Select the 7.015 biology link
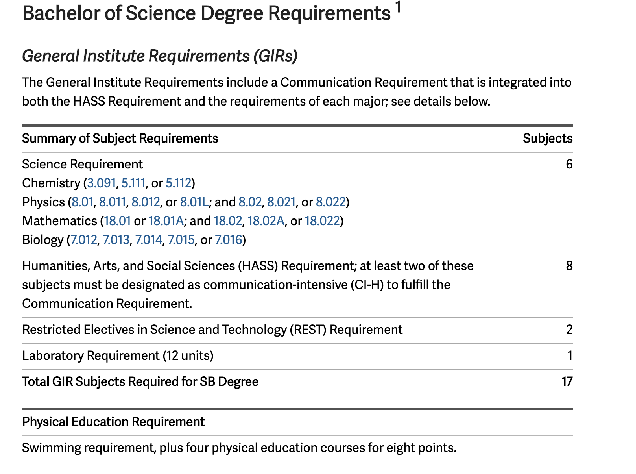The width and height of the screenshot is (636, 474). tap(181, 240)
